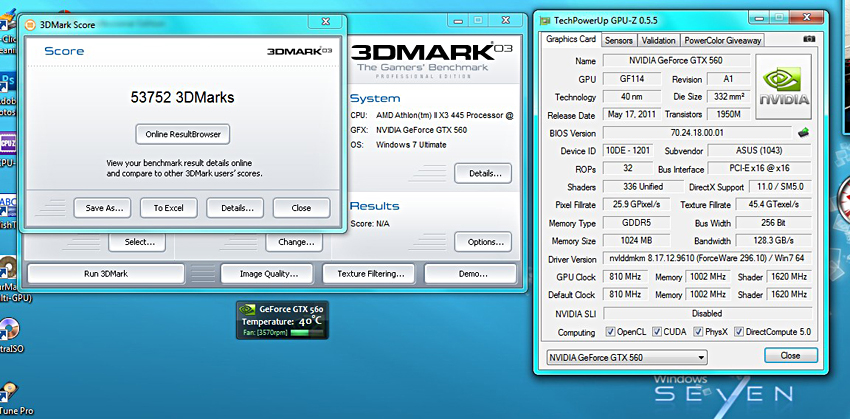Switch to the Graphics Card tab
This screenshot has width=850, height=419.
coord(571,40)
